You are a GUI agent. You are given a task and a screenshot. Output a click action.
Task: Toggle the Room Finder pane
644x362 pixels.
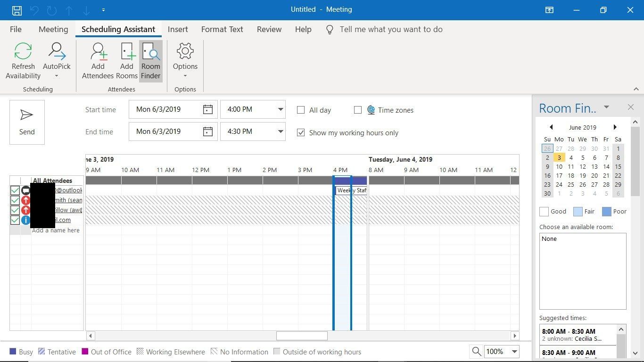[x=151, y=61]
